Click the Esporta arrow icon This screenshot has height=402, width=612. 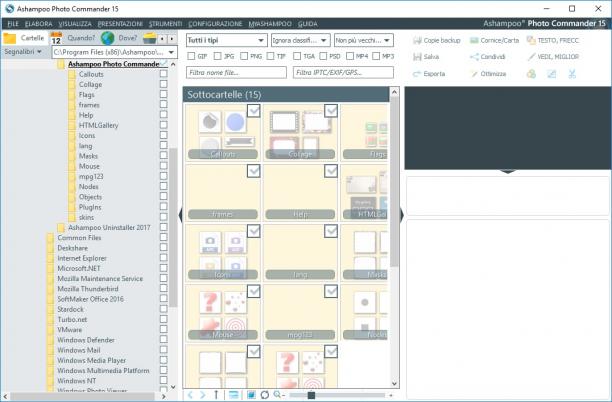(x=417, y=74)
